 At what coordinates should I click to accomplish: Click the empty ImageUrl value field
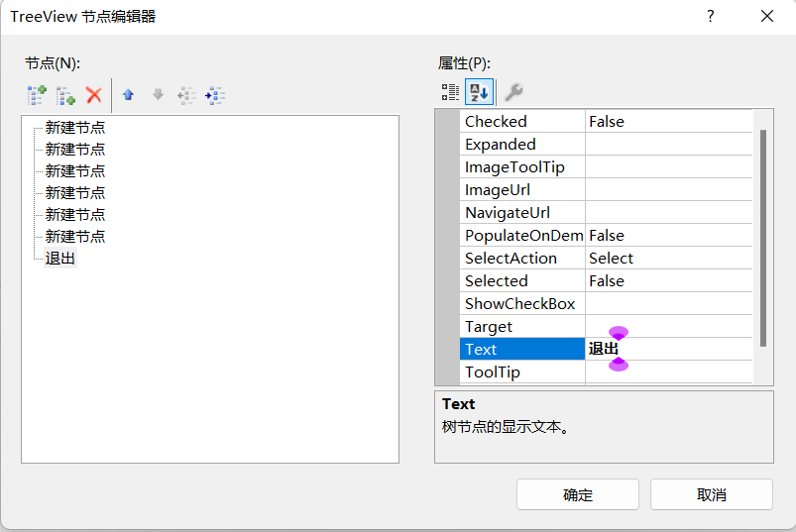point(668,190)
